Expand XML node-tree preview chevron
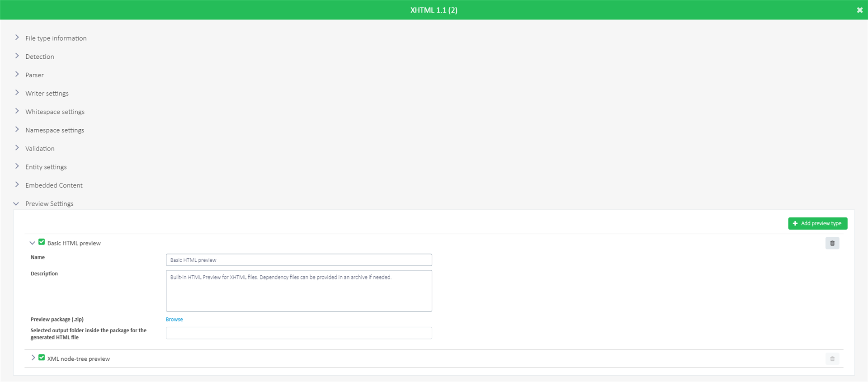868x382 pixels. coord(33,358)
